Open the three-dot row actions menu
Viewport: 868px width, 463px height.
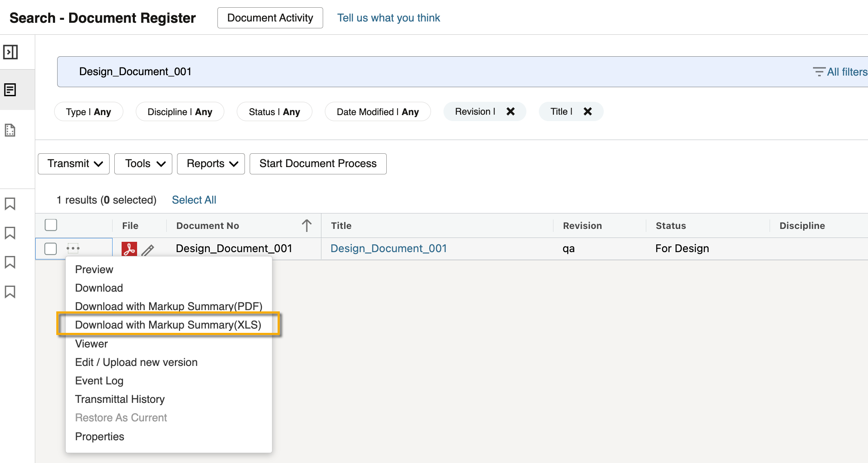(x=73, y=248)
